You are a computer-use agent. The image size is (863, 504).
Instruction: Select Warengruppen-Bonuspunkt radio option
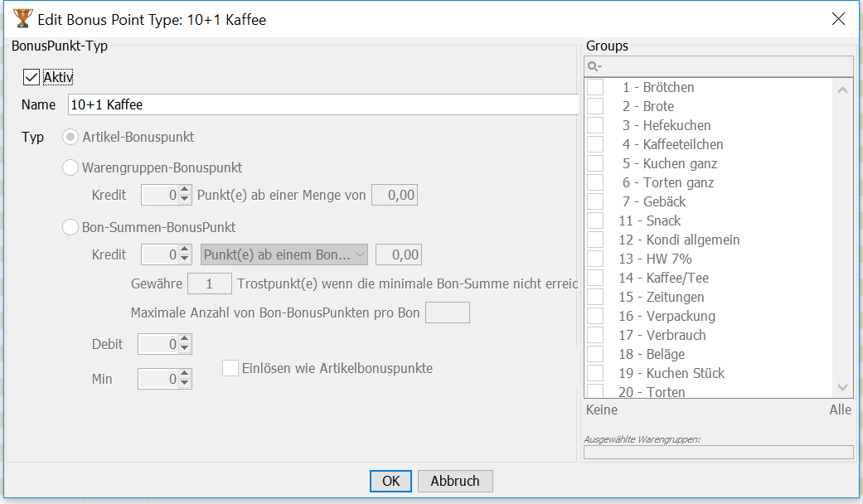pyautogui.click(x=71, y=167)
